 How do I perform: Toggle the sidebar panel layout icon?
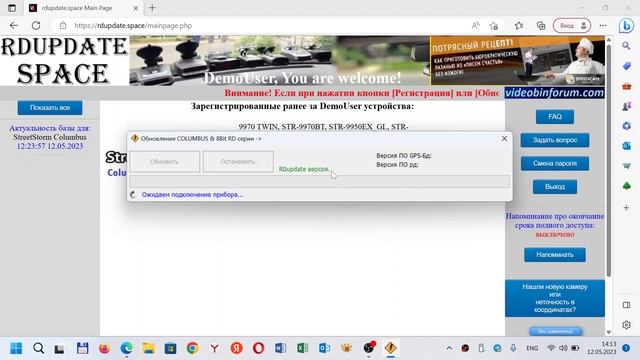pyautogui.click(x=626, y=305)
